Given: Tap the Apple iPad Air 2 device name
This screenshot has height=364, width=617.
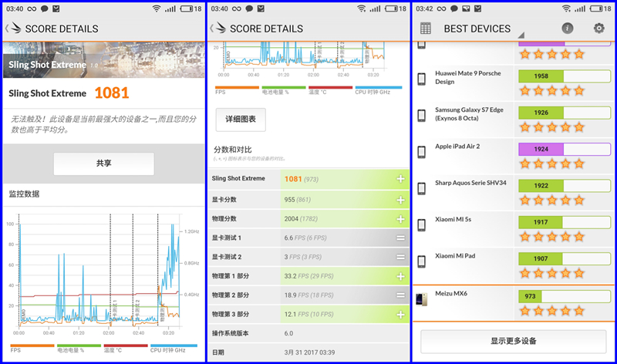Looking at the screenshot, I should tap(457, 147).
